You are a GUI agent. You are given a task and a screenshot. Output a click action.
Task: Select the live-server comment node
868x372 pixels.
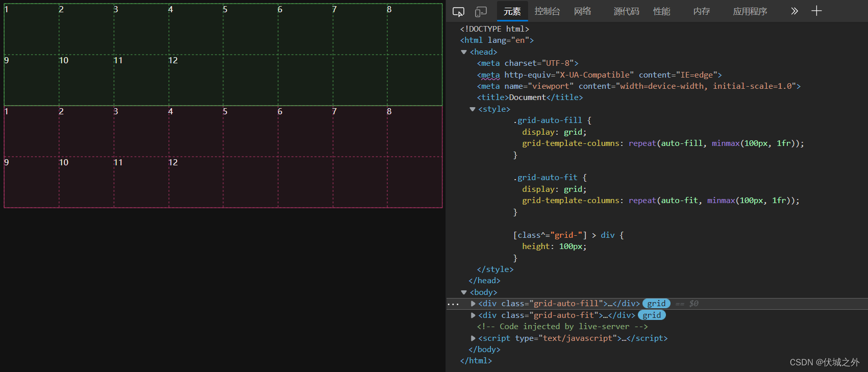click(562, 327)
